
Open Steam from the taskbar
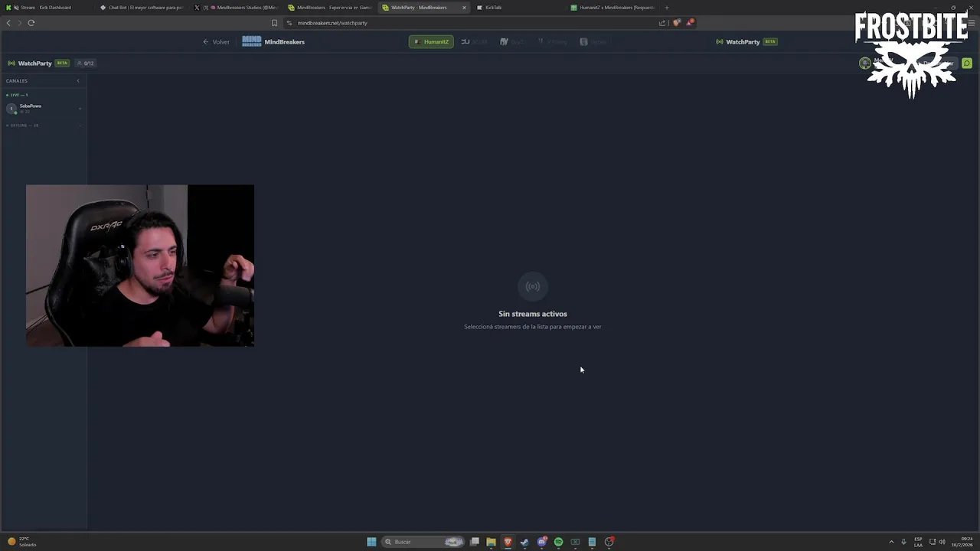click(x=524, y=542)
